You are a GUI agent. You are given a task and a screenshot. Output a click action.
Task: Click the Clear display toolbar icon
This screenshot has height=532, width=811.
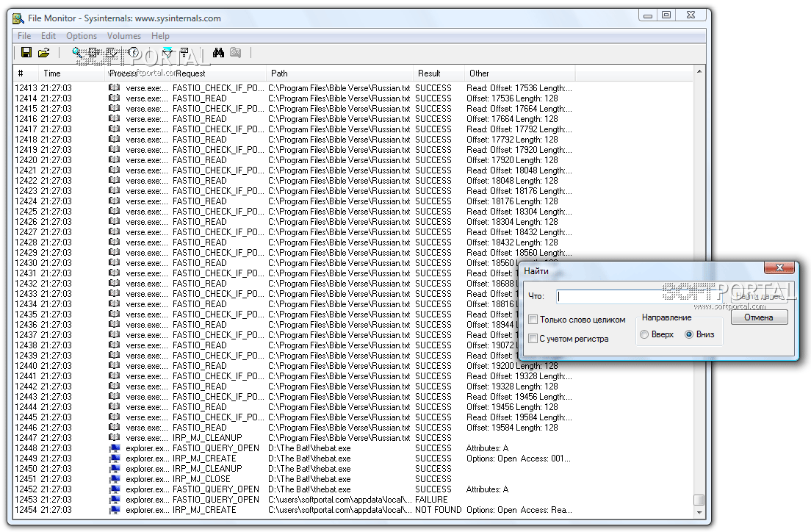[112, 52]
